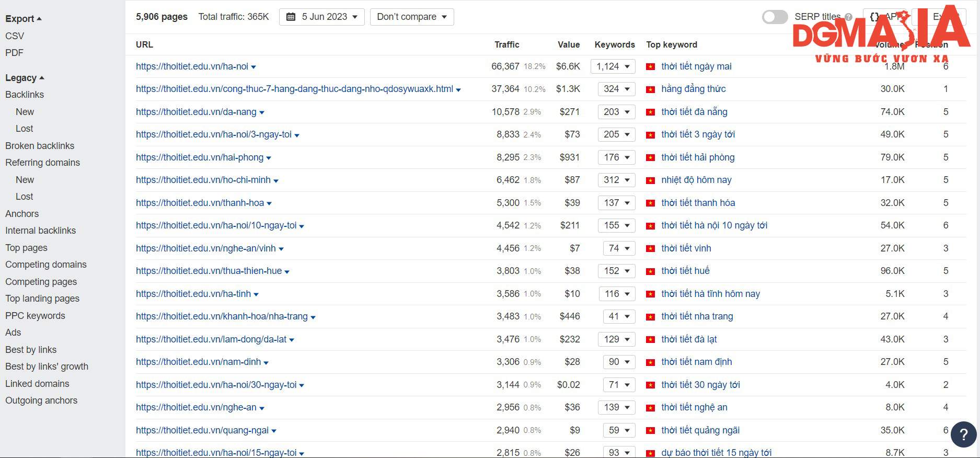Collapse the Legacy section in sidebar

[x=25, y=78]
